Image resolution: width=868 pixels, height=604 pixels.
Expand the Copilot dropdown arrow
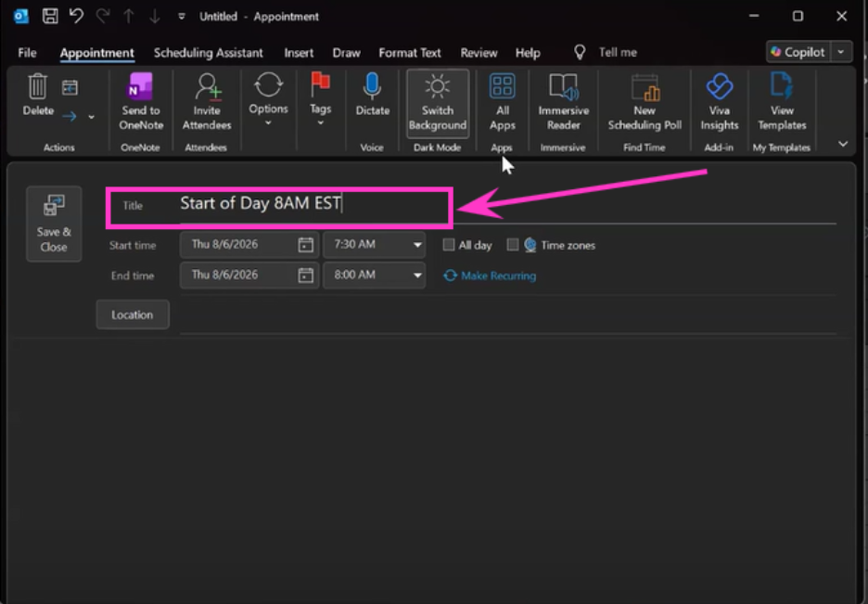tap(841, 52)
